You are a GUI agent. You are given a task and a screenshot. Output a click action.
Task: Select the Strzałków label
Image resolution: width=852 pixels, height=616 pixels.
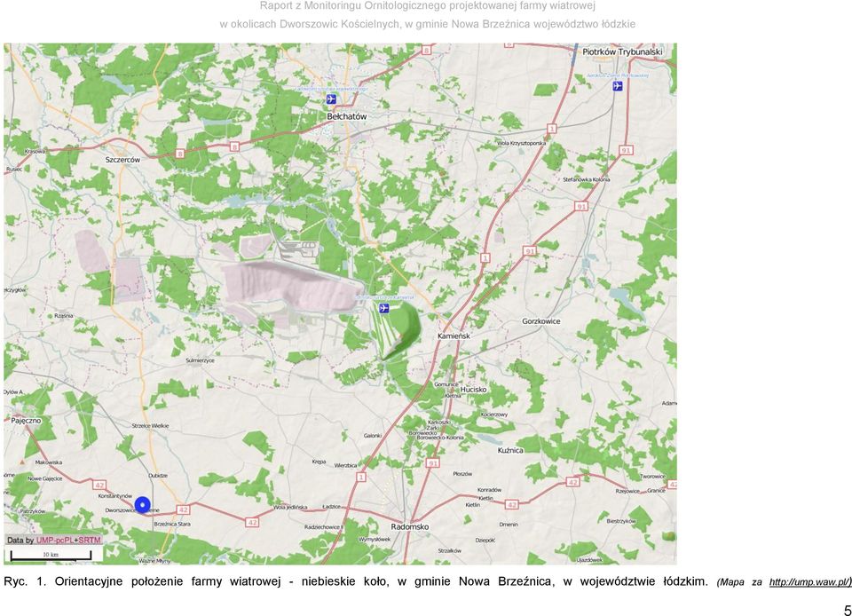coord(449,550)
